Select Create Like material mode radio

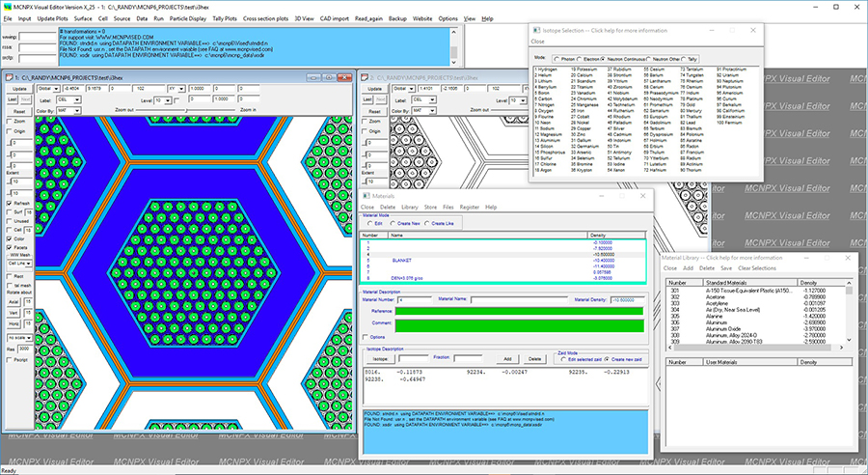427,223
